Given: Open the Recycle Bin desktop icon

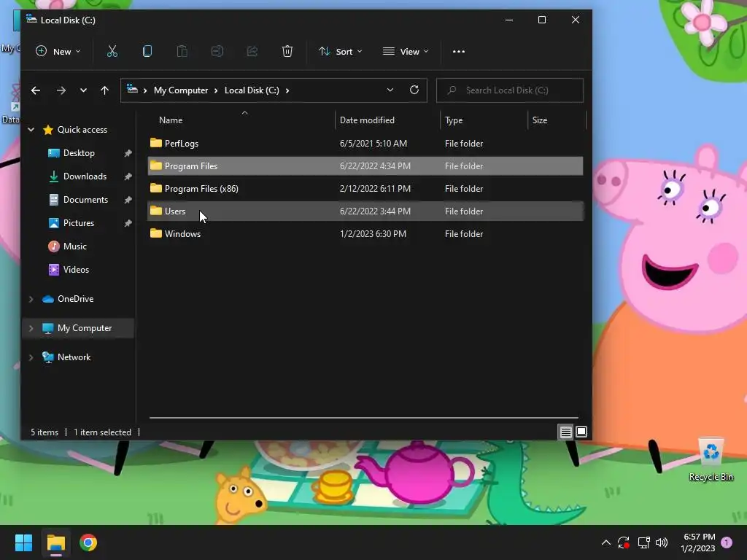Looking at the screenshot, I should [x=711, y=459].
